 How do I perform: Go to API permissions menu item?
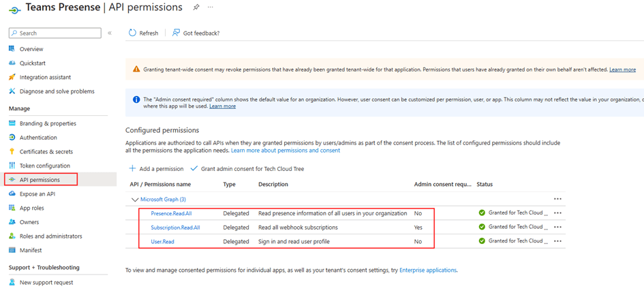[x=40, y=180]
